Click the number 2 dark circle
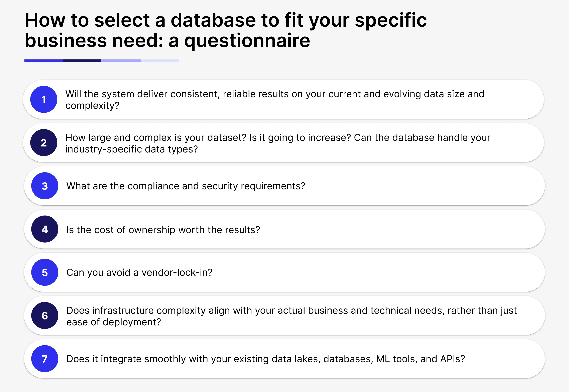 coord(44,143)
